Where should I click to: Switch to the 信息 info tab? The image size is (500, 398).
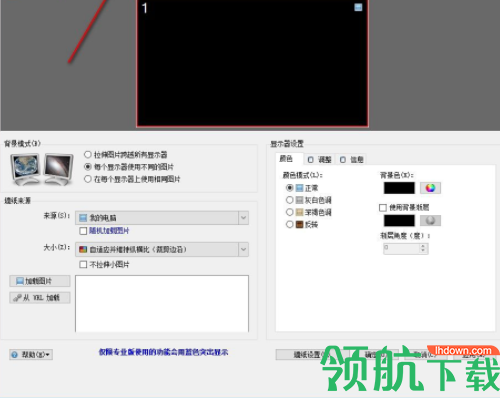point(351,160)
